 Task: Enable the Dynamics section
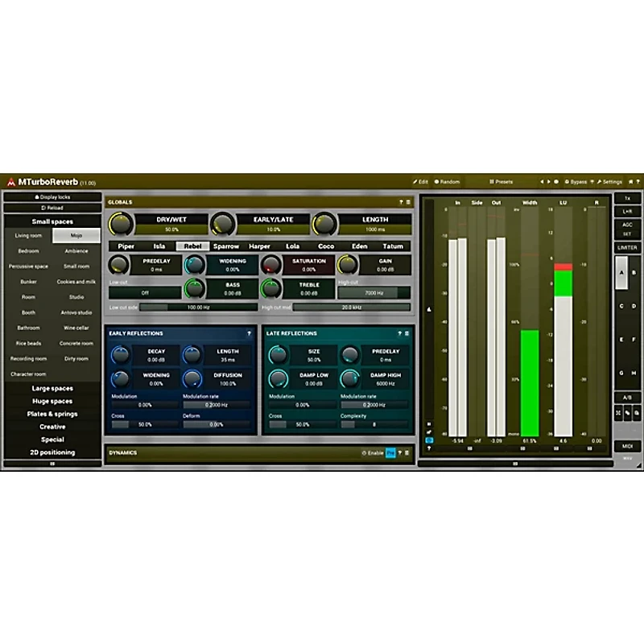coord(373,453)
